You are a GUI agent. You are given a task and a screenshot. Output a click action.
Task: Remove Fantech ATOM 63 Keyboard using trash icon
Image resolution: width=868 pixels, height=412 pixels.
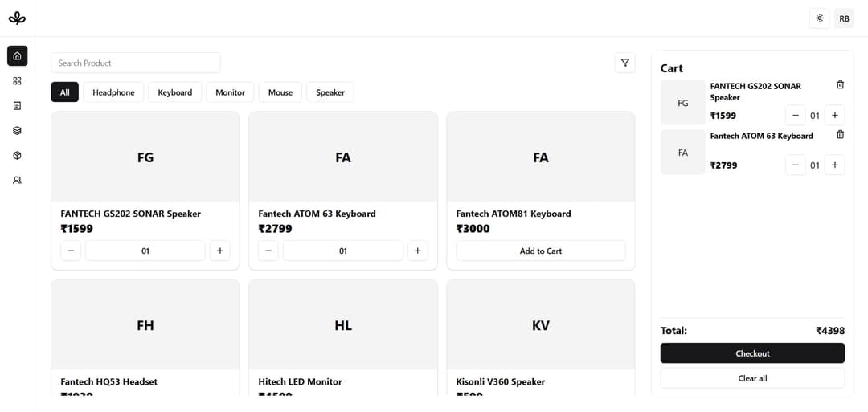[x=840, y=135]
